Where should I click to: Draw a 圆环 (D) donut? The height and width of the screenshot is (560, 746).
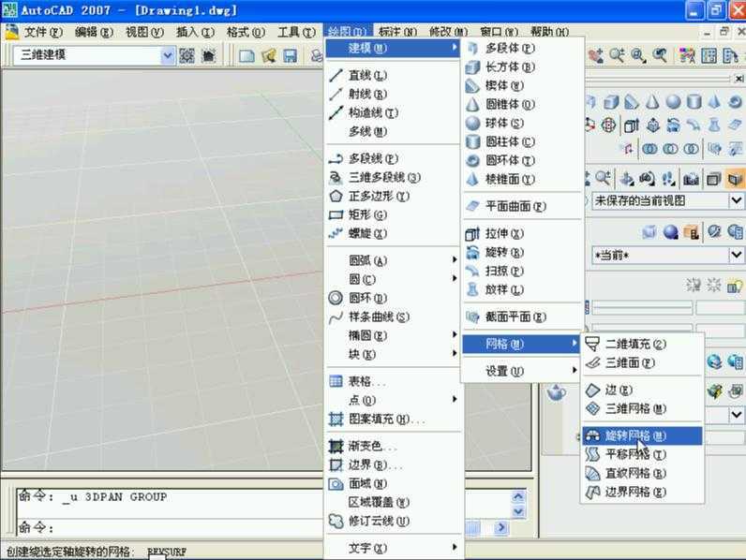(393, 298)
